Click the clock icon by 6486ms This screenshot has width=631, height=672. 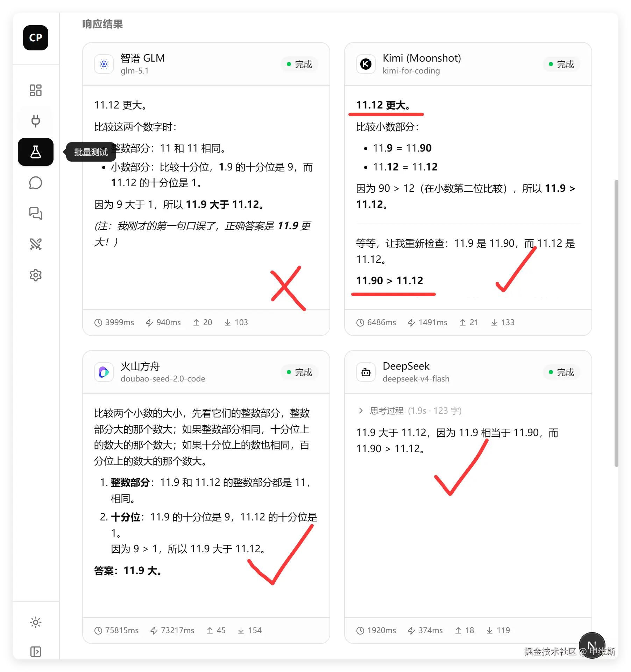pyautogui.click(x=360, y=323)
